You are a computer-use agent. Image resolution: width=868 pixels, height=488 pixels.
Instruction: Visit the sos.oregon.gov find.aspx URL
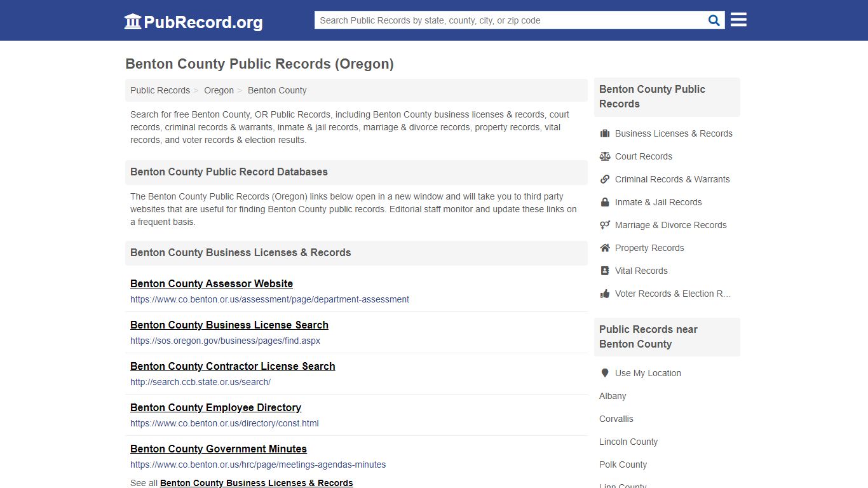(x=225, y=341)
